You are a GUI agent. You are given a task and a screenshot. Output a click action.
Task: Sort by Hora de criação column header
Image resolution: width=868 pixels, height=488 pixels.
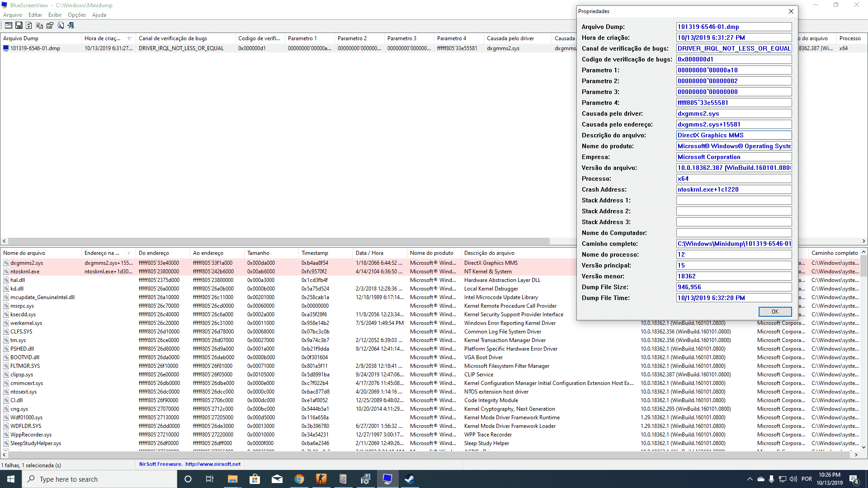pos(108,38)
